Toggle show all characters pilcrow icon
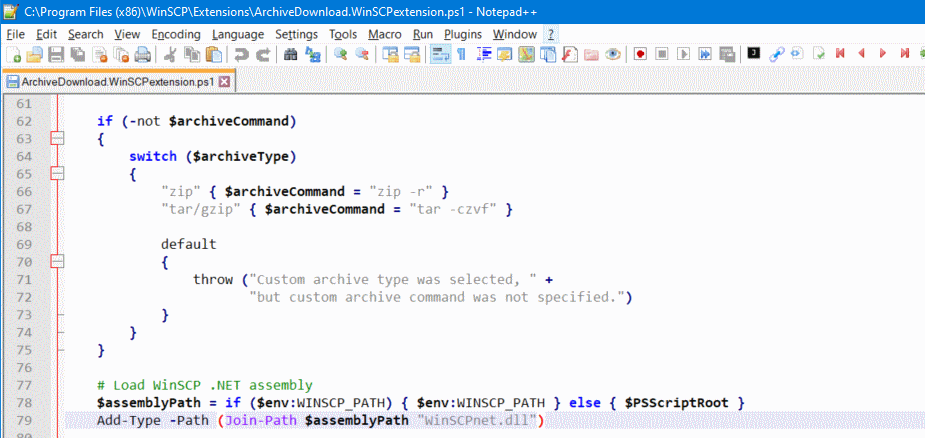925x438 pixels. click(461, 54)
